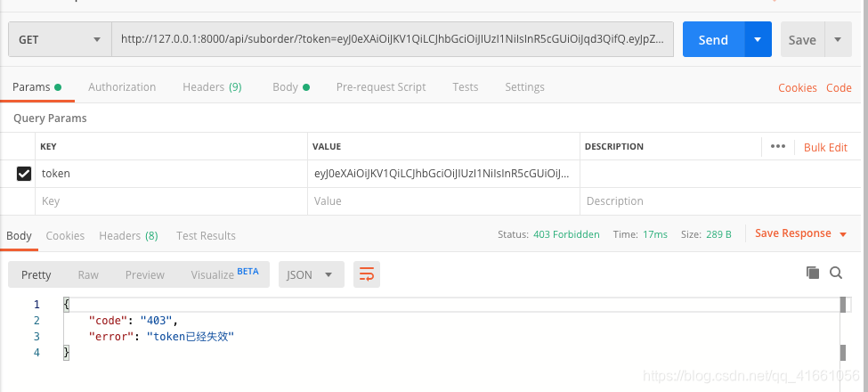Open the column options three-dots menu

(778, 146)
